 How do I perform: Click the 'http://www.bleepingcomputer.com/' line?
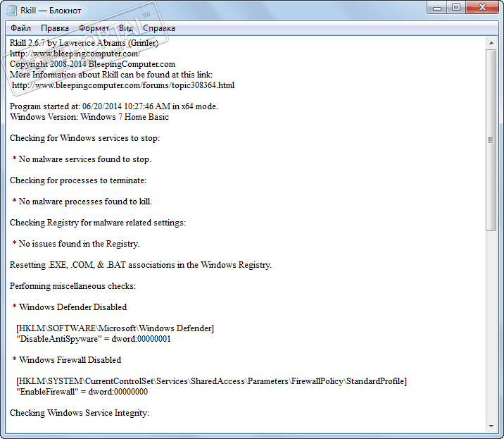point(75,54)
